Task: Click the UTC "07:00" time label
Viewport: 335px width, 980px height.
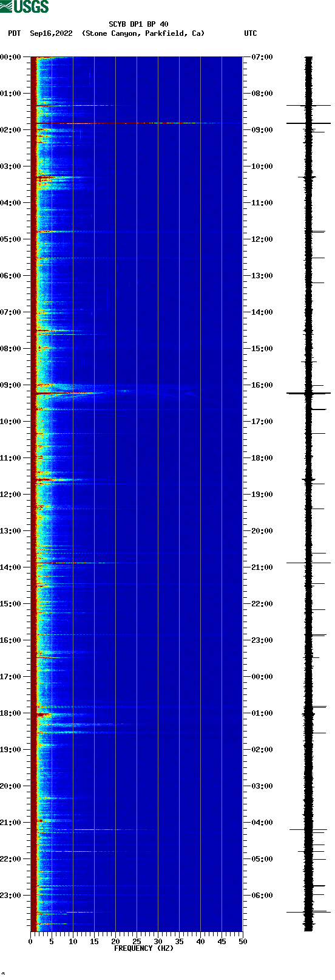Action: 262,57
